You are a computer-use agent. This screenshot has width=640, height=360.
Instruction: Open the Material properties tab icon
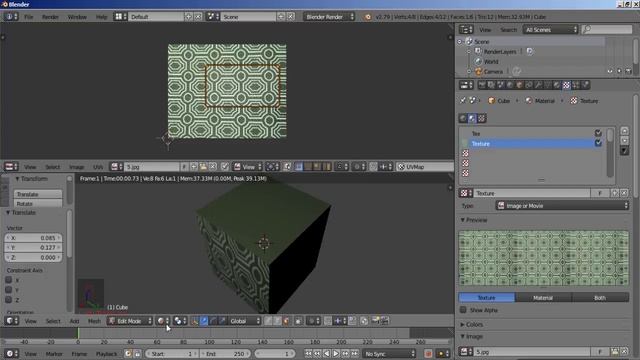click(x=557, y=85)
